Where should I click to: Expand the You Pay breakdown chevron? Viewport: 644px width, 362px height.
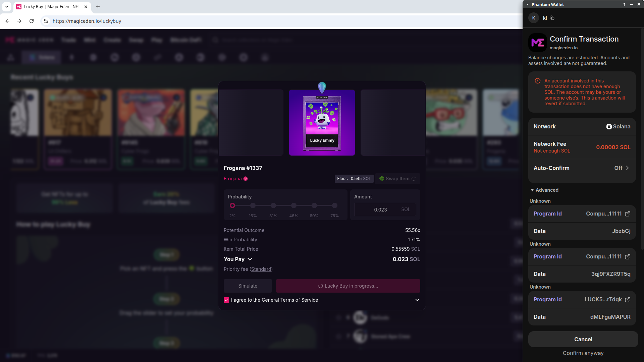(250, 259)
